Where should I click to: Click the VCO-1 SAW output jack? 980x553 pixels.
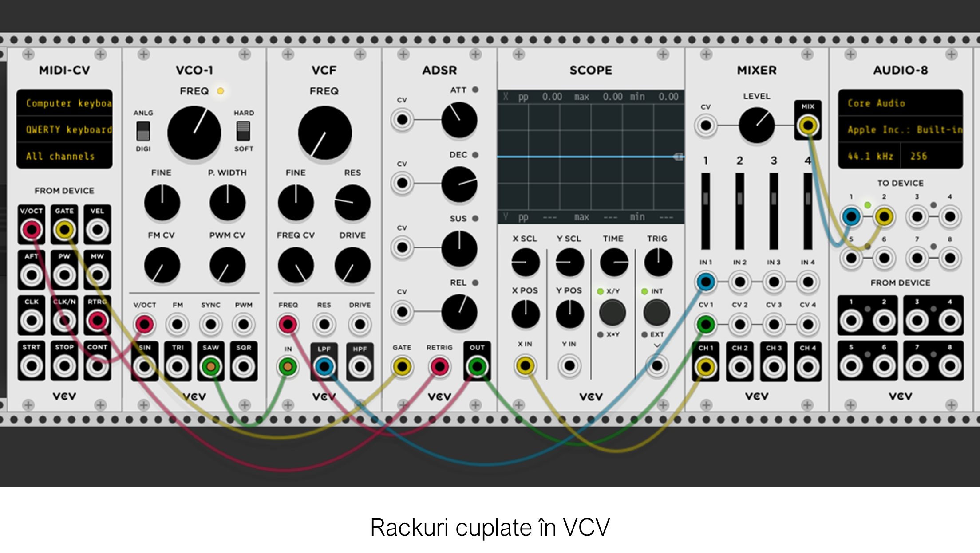click(211, 367)
